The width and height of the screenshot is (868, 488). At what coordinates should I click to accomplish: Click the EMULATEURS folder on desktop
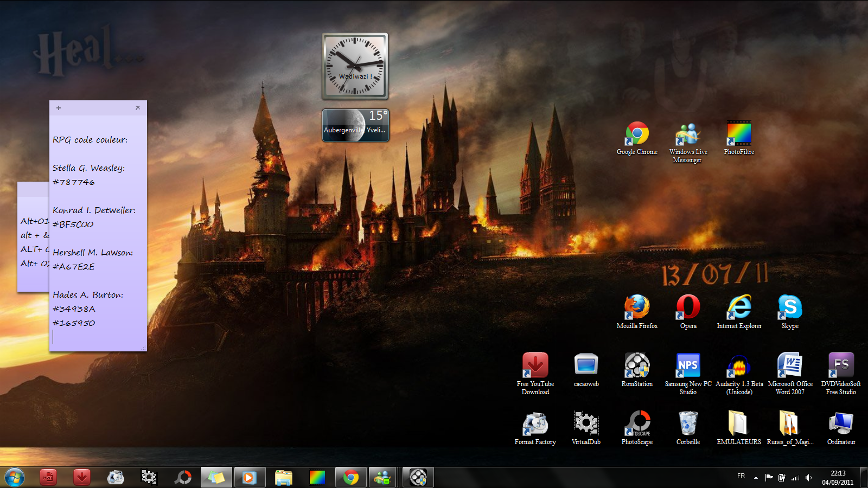(739, 428)
